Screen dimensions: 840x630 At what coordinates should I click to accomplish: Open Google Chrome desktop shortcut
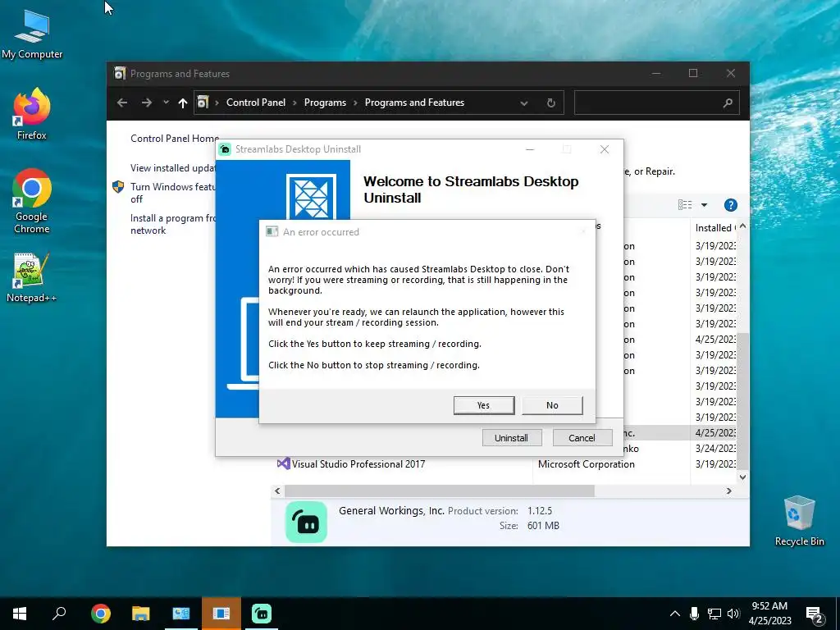(32, 202)
